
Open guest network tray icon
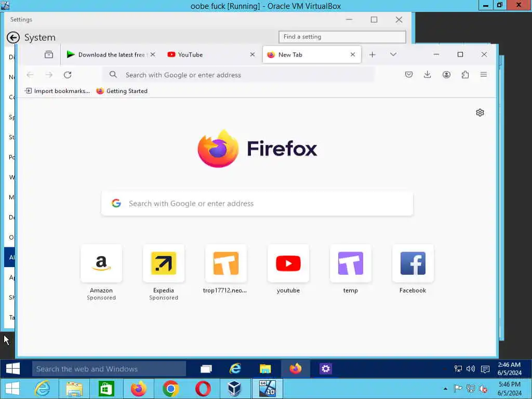tap(458, 369)
